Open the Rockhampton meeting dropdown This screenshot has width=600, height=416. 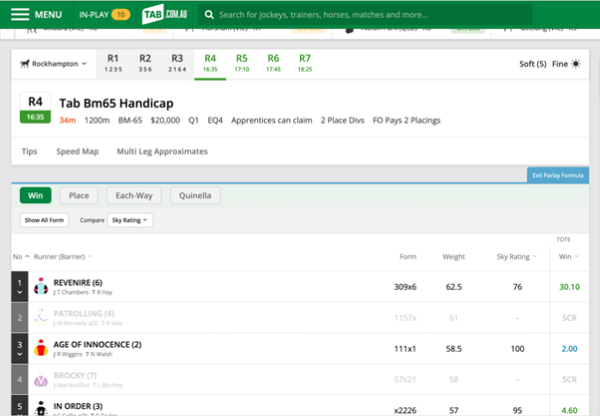tap(54, 64)
